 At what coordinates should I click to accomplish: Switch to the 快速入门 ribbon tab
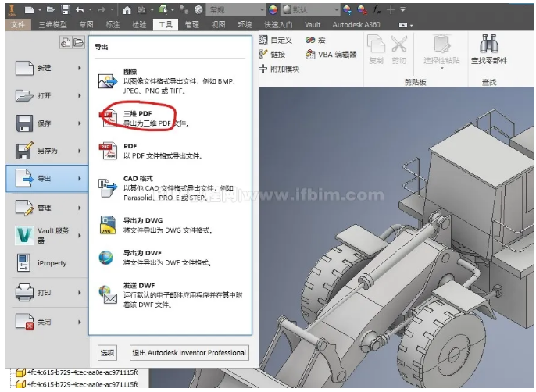[278, 25]
